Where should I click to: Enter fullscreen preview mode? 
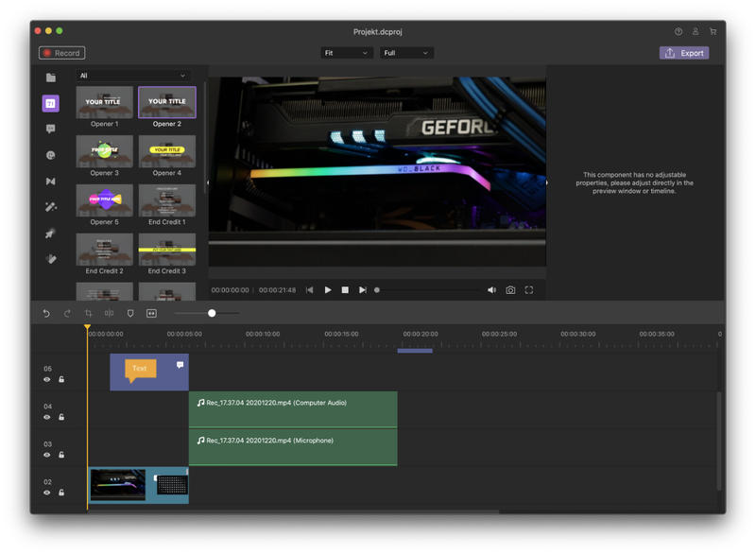pyautogui.click(x=529, y=290)
